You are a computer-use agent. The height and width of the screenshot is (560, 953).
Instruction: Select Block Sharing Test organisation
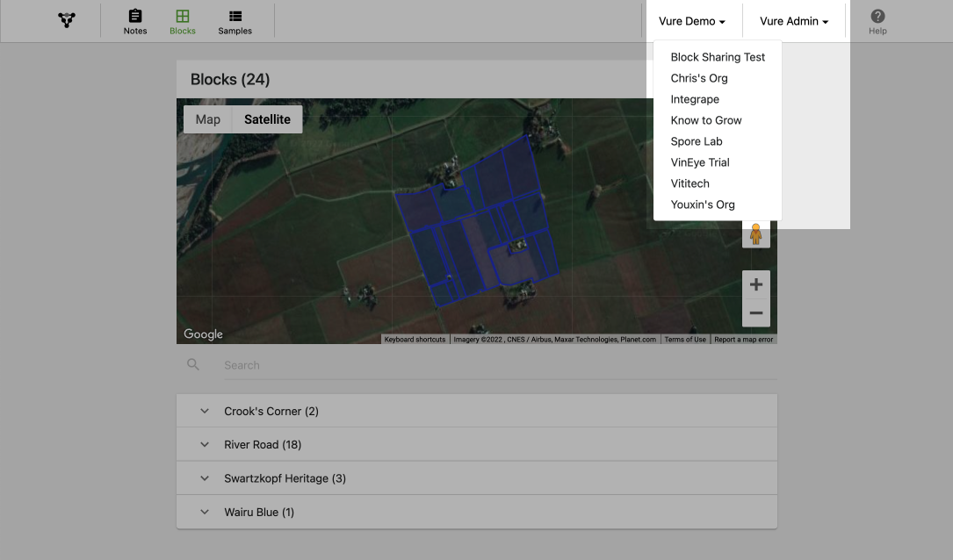(x=718, y=57)
